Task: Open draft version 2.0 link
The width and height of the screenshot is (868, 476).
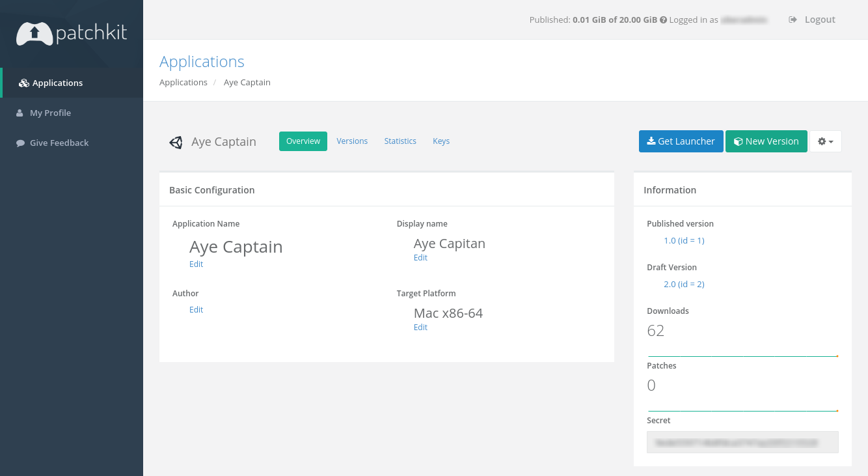Action: (x=684, y=285)
